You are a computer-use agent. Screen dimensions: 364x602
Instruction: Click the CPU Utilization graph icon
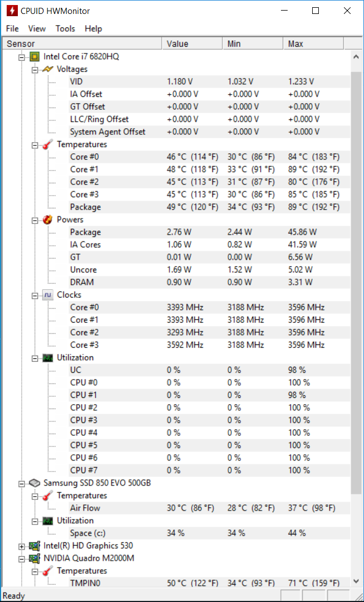47,358
